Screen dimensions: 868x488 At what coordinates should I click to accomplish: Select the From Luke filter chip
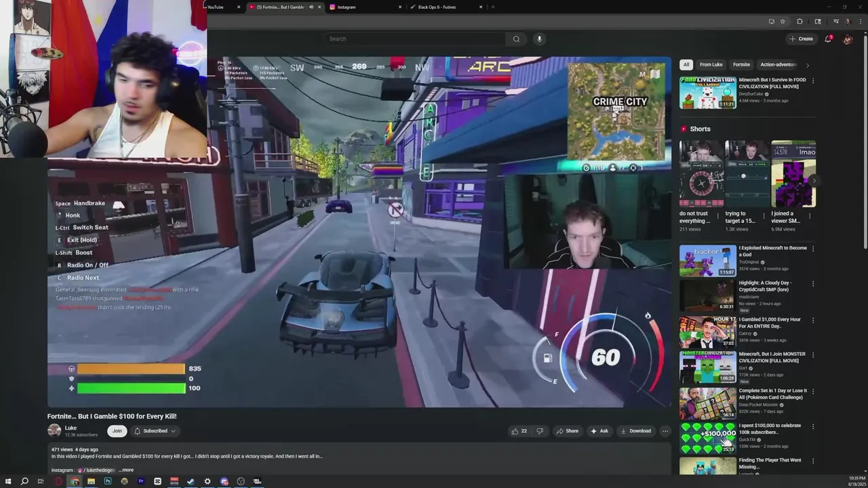[711, 65]
